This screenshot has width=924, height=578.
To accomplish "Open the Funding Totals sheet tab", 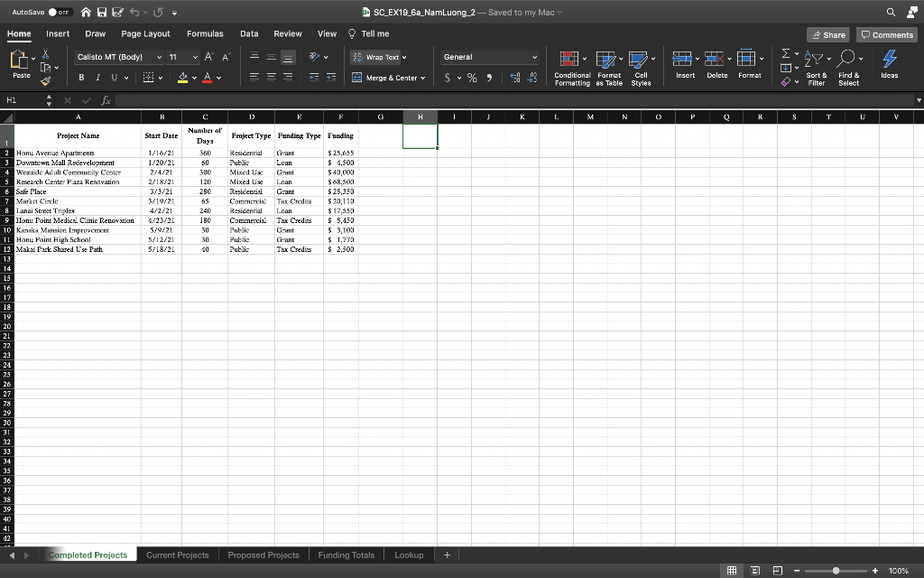I will pos(346,555).
